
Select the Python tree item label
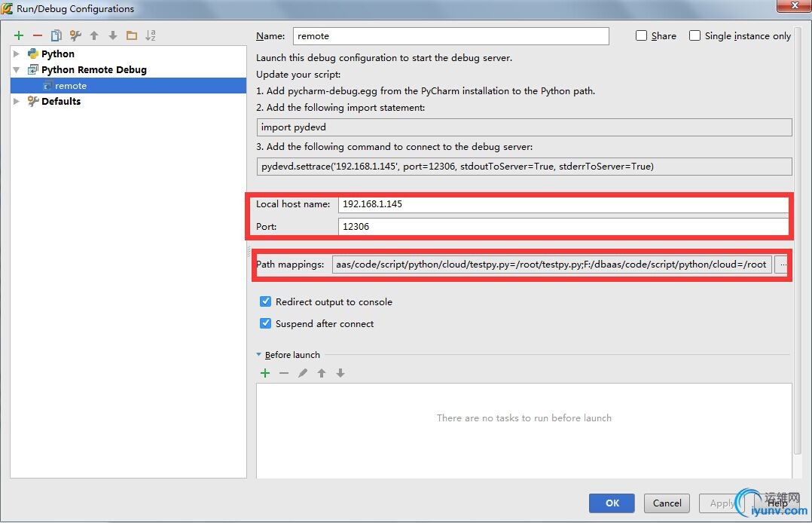(57, 54)
